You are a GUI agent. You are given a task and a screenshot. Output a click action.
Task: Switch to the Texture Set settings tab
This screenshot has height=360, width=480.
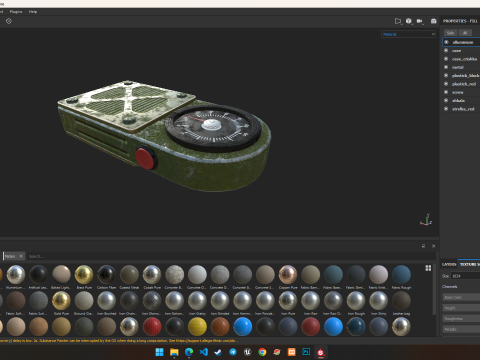click(x=469, y=264)
